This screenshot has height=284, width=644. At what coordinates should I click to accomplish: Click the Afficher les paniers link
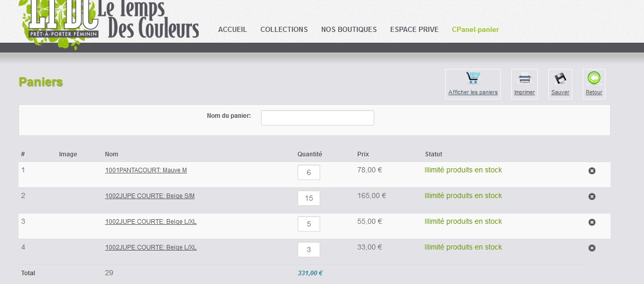pos(473,93)
